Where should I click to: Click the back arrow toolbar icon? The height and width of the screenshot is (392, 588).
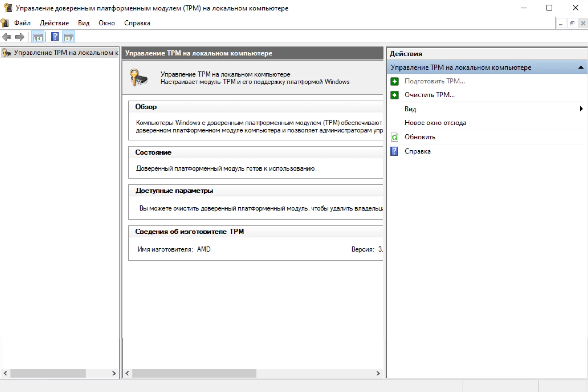coord(7,37)
